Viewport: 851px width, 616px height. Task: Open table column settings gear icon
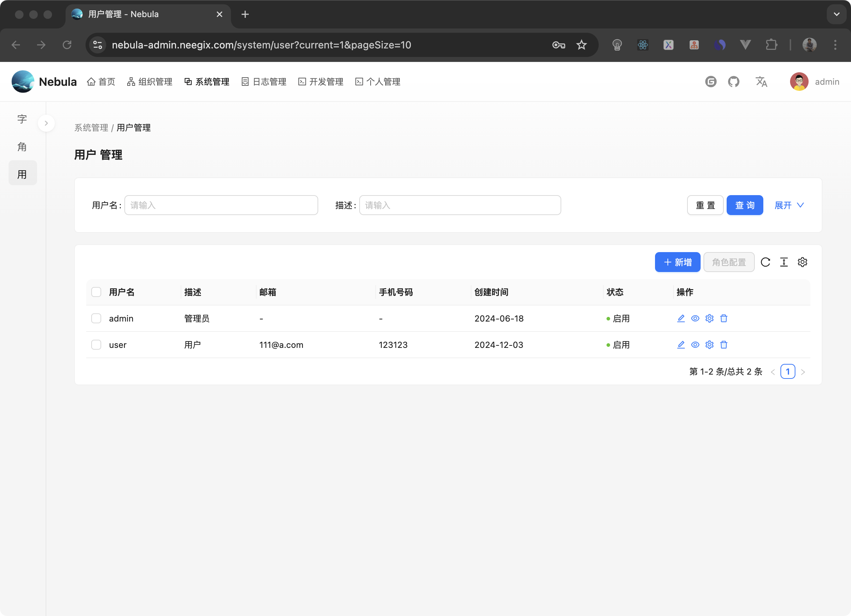803,262
